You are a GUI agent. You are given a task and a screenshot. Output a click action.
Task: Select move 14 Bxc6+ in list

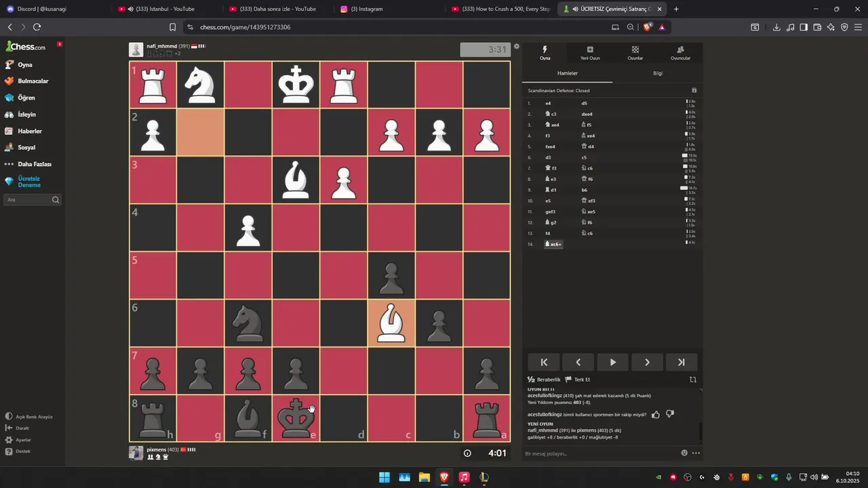point(553,244)
